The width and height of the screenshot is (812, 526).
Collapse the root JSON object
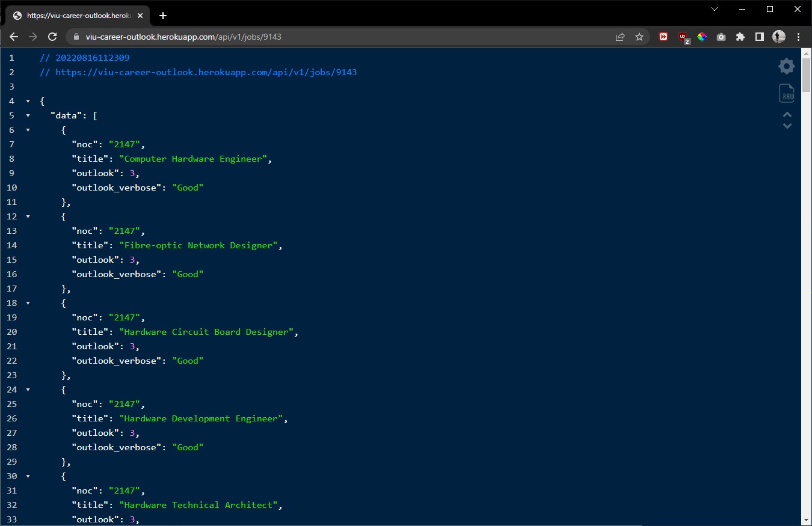28,101
